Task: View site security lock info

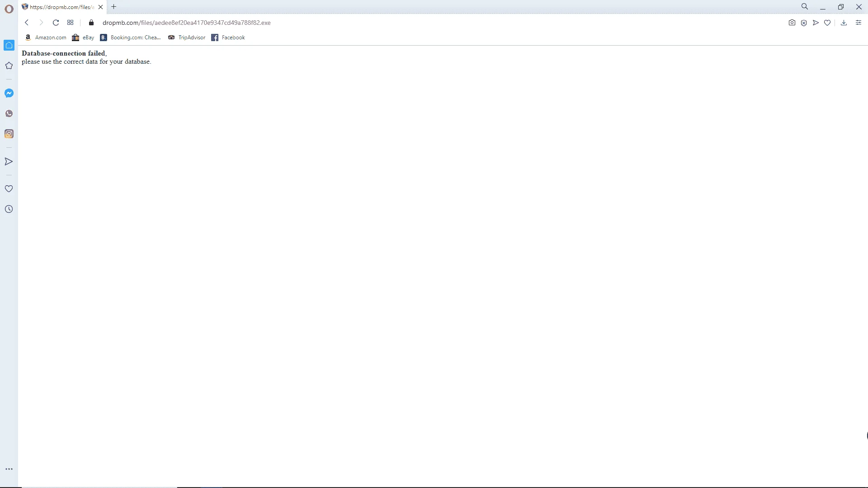Action: 91,23
